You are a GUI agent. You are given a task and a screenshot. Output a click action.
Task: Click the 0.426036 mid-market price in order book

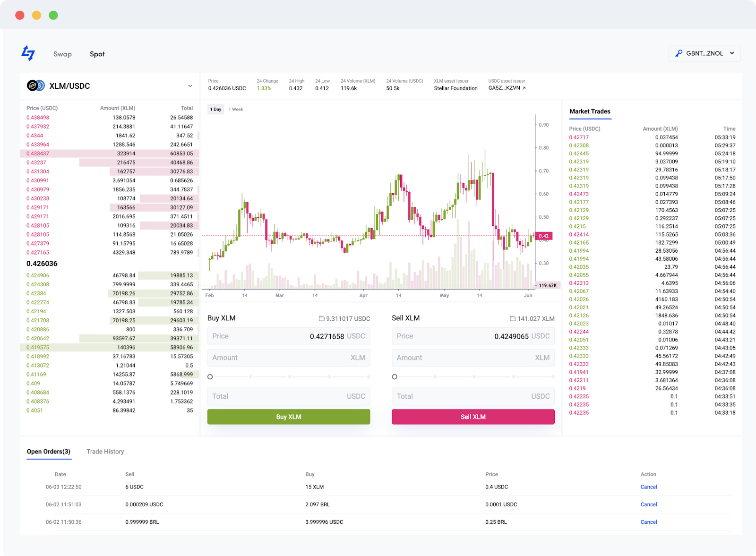[x=42, y=264]
